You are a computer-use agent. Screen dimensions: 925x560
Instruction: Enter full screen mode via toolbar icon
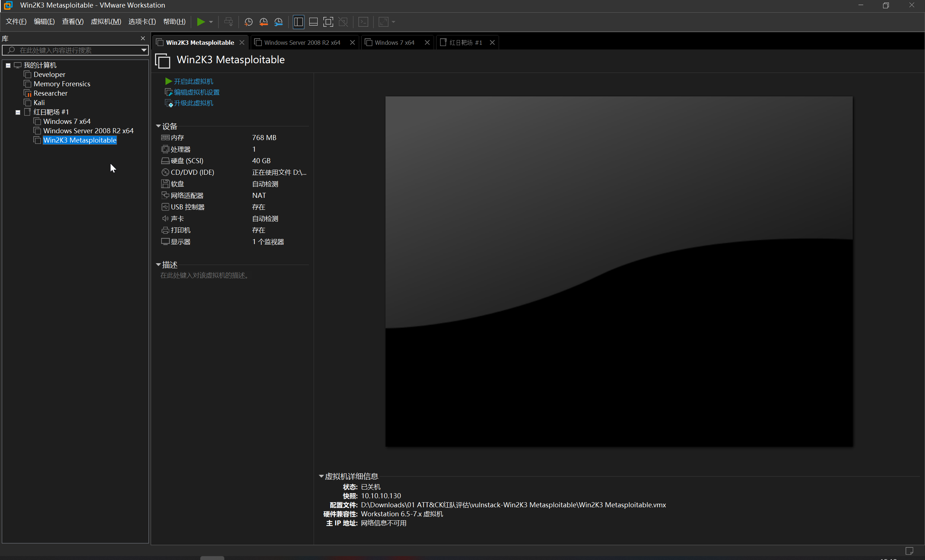(x=328, y=22)
